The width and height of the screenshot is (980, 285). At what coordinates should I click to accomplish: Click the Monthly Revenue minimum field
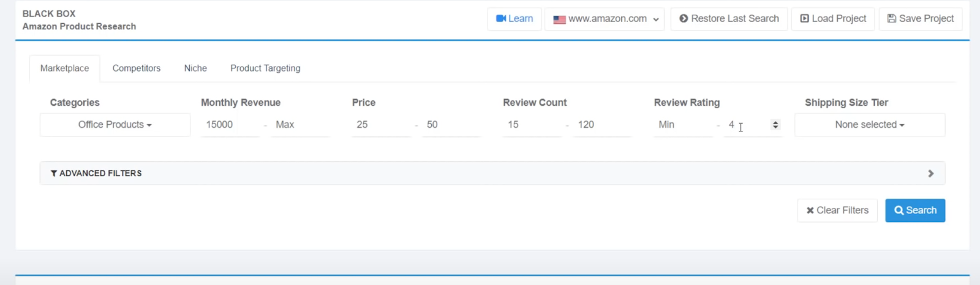pyautogui.click(x=230, y=125)
